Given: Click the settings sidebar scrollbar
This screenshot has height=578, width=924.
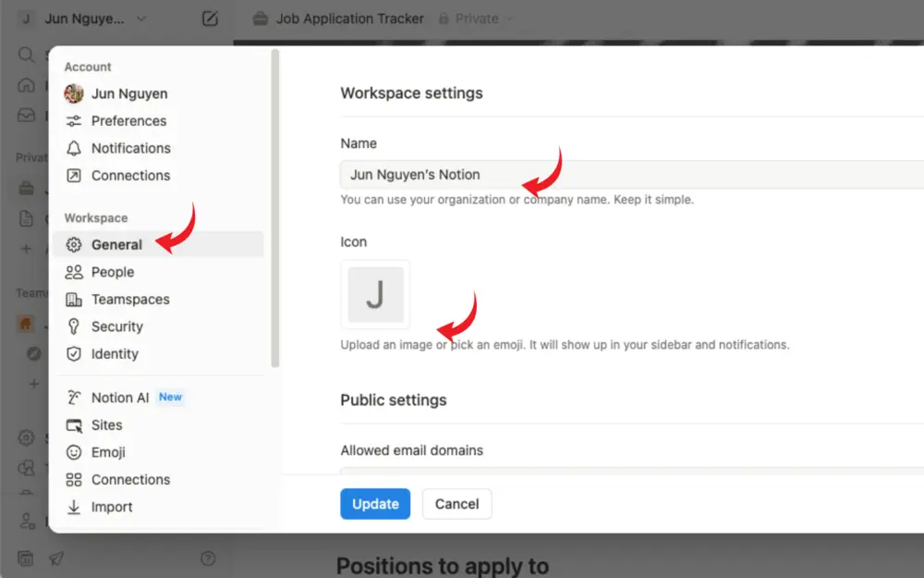Looking at the screenshot, I should 274,209.
